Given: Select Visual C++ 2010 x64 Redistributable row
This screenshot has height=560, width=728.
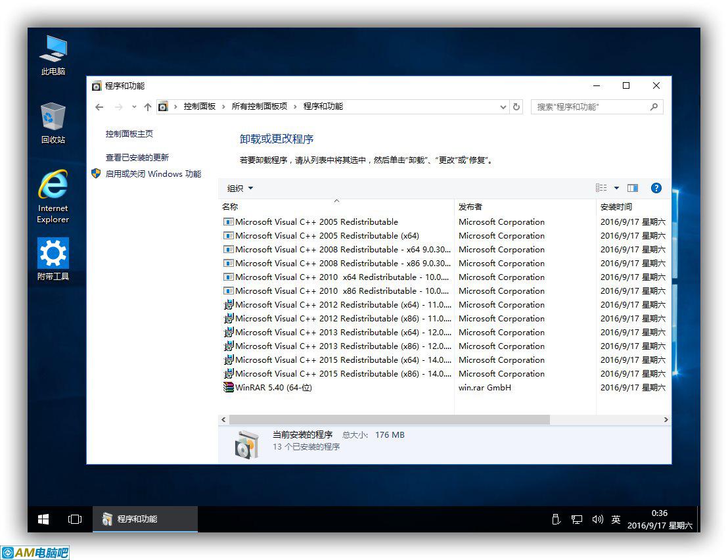Looking at the screenshot, I should click(x=444, y=277).
